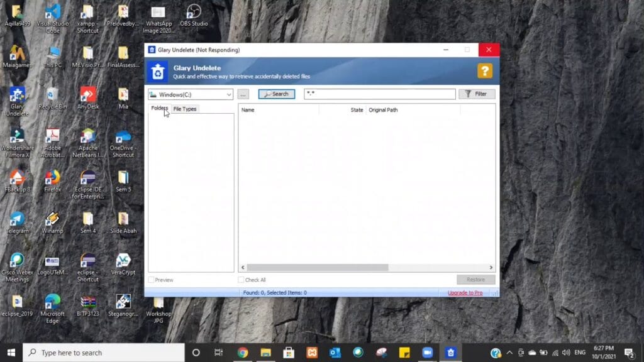Click the browse ellipsis button beside the drive selector
644x362 pixels.
click(x=243, y=94)
